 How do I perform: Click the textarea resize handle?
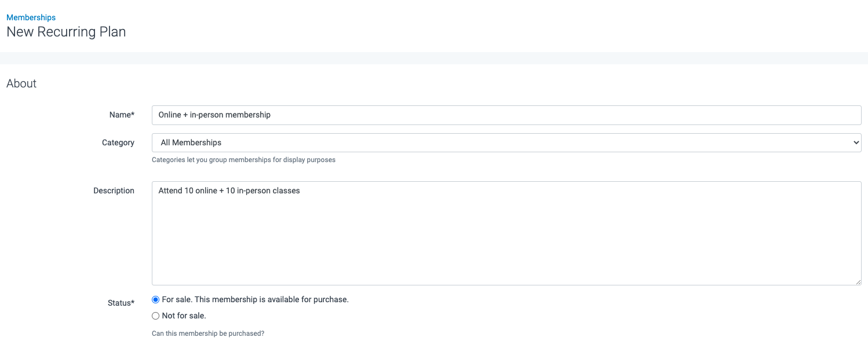(859, 282)
